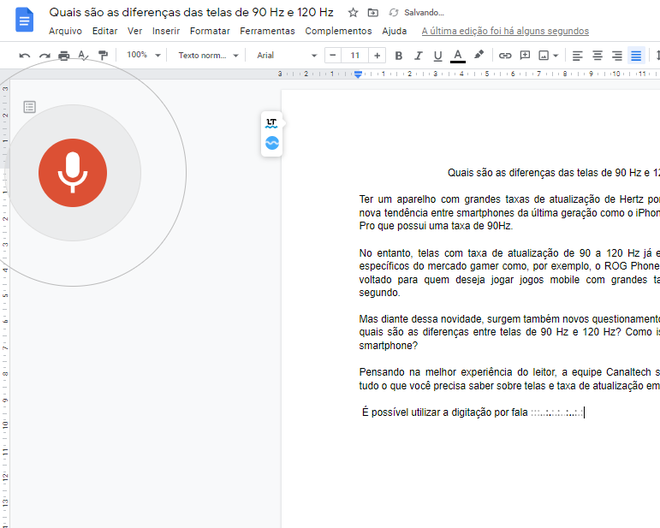The width and height of the screenshot is (660, 528).
Task: Click the blue indent marker on ruler
Action: (358, 75)
